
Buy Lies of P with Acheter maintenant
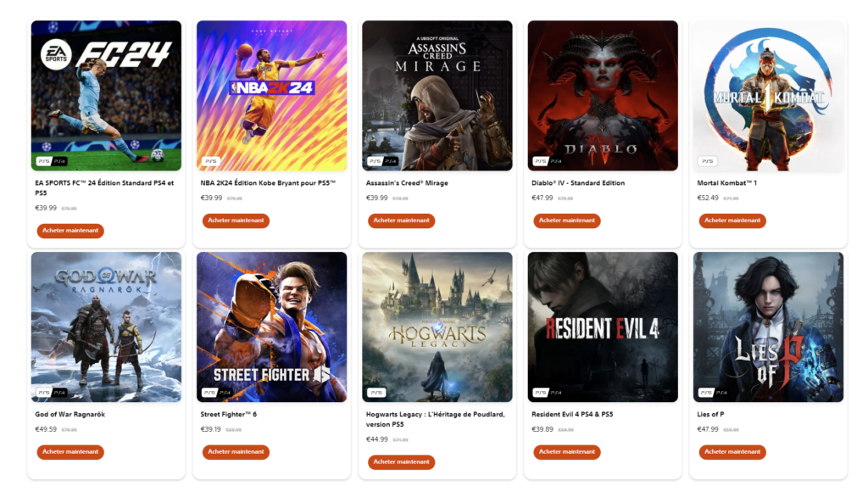(x=732, y=452)
